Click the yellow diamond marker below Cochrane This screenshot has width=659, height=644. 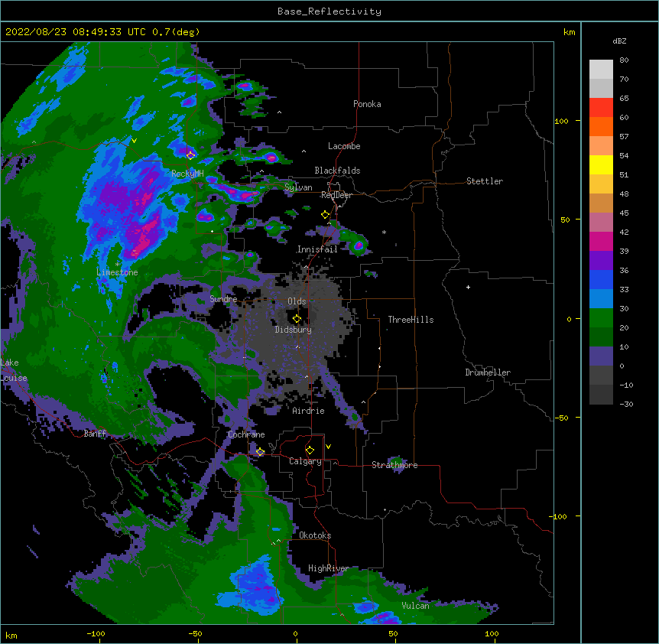pos(260,452)
